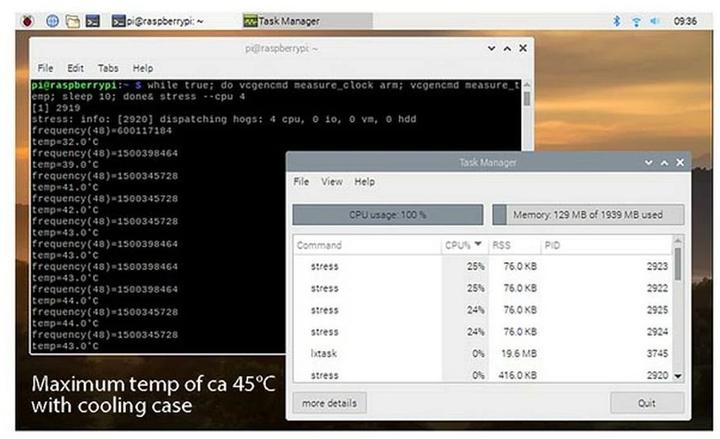This screenshot has height=439, width=720.
Task: Click the CPU usage 100% bar
Action: (x=388, y=214)
